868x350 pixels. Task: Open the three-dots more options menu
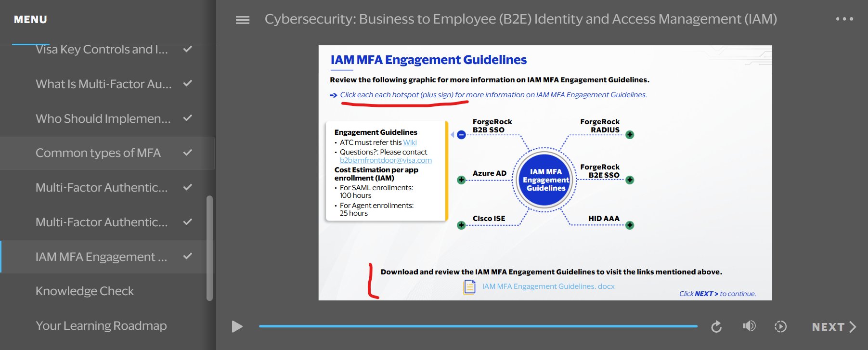pyautogui.click(x=844, y=19)
